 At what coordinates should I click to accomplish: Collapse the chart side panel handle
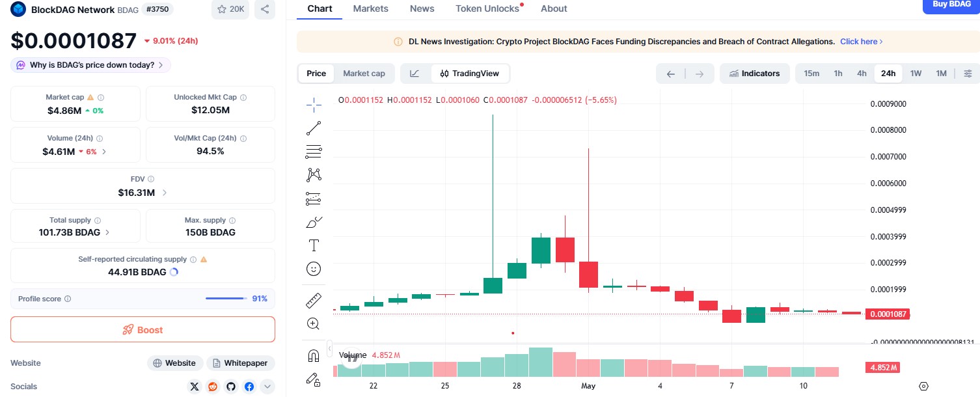click(x=330, y=348)
